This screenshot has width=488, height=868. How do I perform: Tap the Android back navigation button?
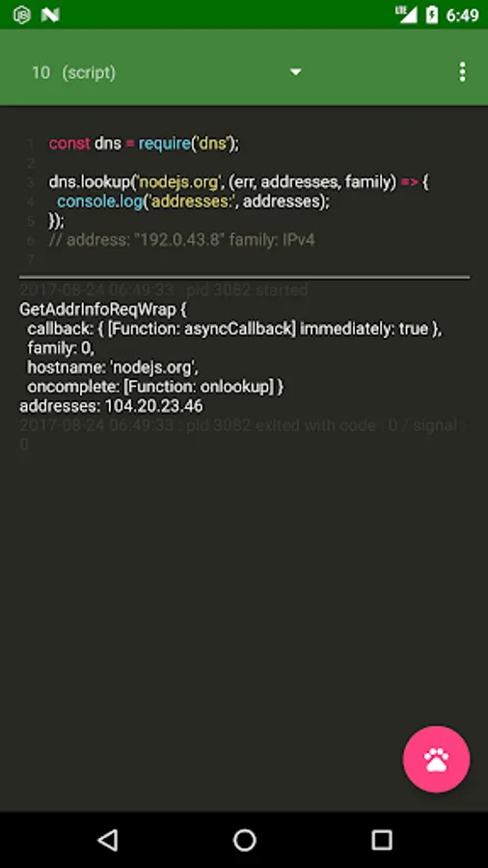[107, 840]
